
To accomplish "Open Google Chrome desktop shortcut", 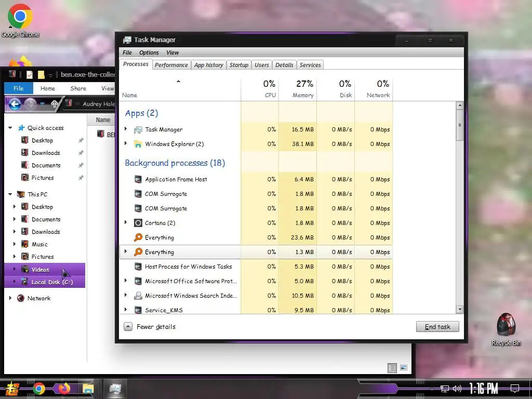I will click(20, 20).
